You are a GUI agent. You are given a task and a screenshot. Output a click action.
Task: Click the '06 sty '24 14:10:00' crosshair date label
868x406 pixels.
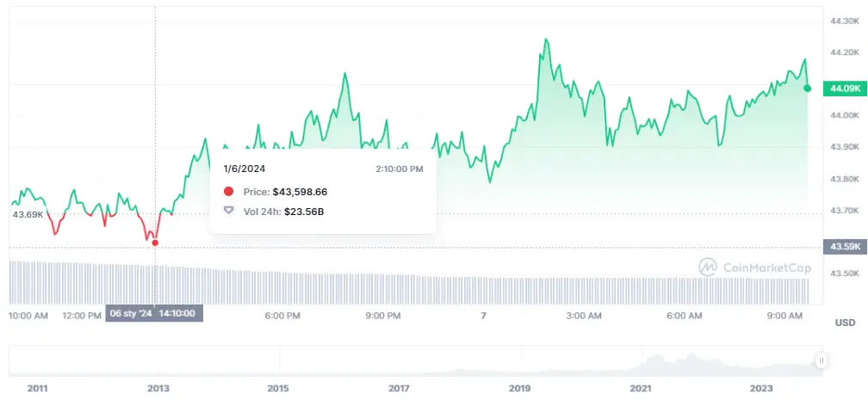(x=154, y=314)
